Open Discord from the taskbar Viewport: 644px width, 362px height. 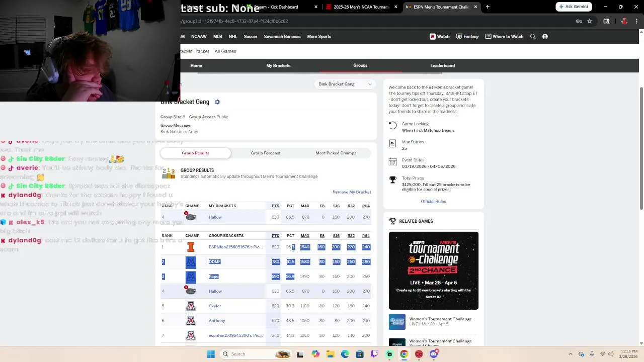point(434,354)
